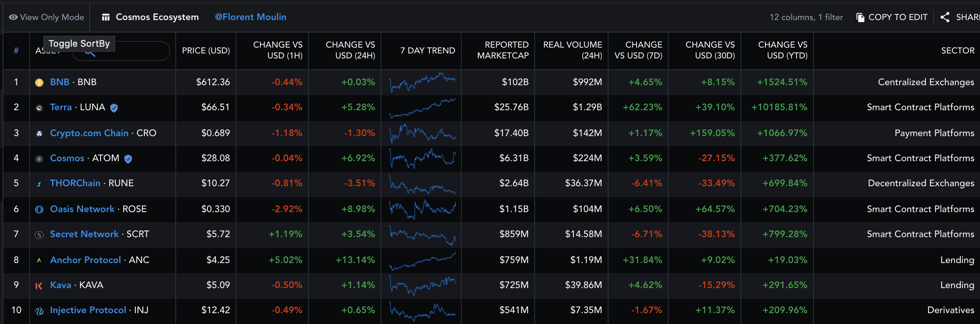Click the Crypto.com Chain coin logo
Screen dimensions: 980x324
pos(39,134)
